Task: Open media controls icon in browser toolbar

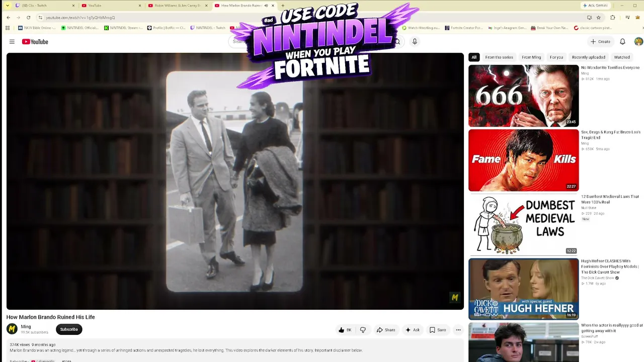Action: (627, 18)
